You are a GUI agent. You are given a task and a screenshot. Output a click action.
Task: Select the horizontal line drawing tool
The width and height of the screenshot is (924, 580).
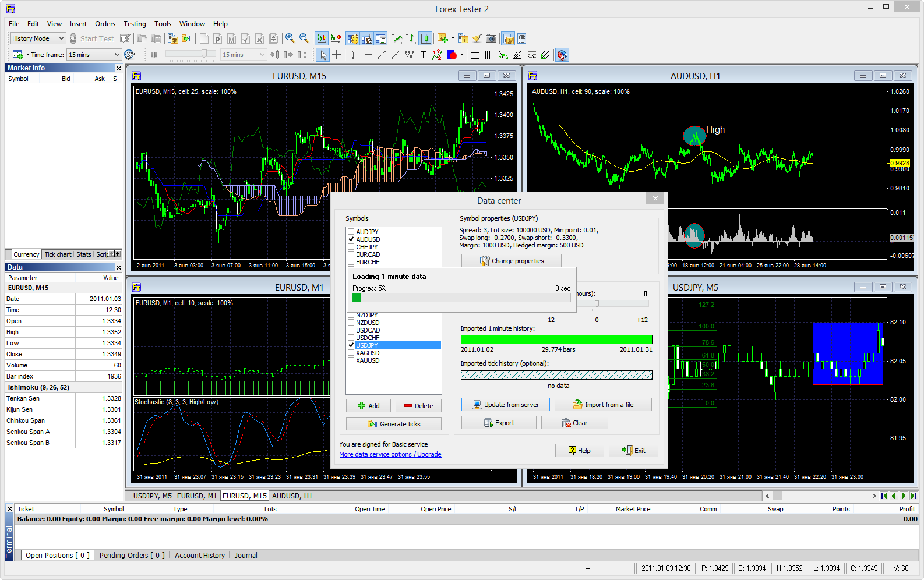tap(367, 55)
